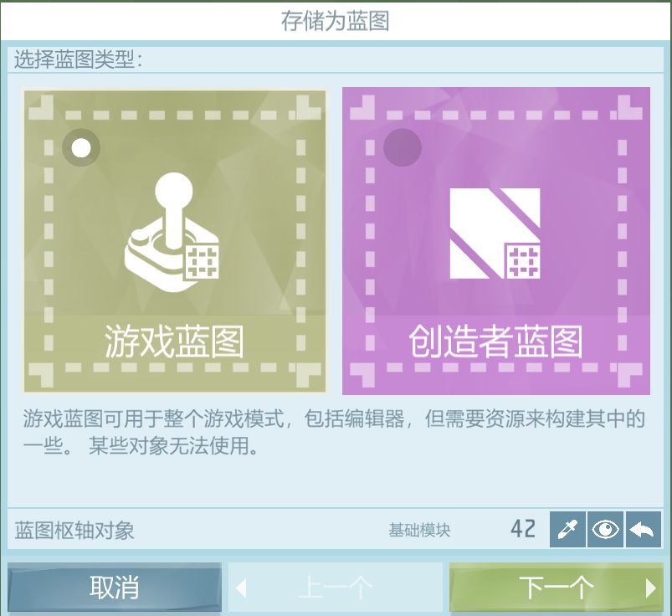Click the right arrow on the 下一个 button
This screenshot has height=616, width=672.
coord(651,588)
